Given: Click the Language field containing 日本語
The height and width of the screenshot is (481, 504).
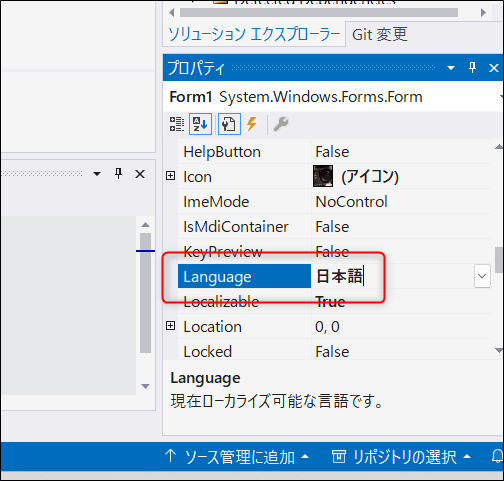Looking at the screenshot, I should point(392,276).
